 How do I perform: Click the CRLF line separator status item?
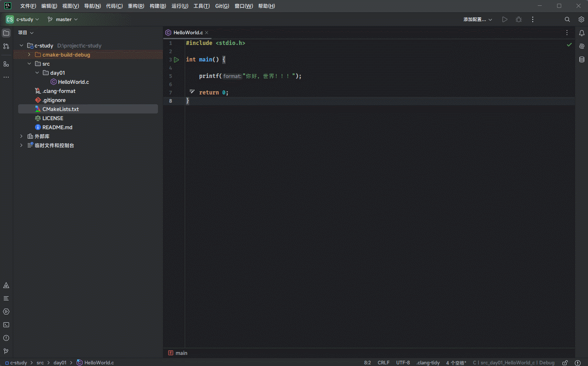point(383,363)
